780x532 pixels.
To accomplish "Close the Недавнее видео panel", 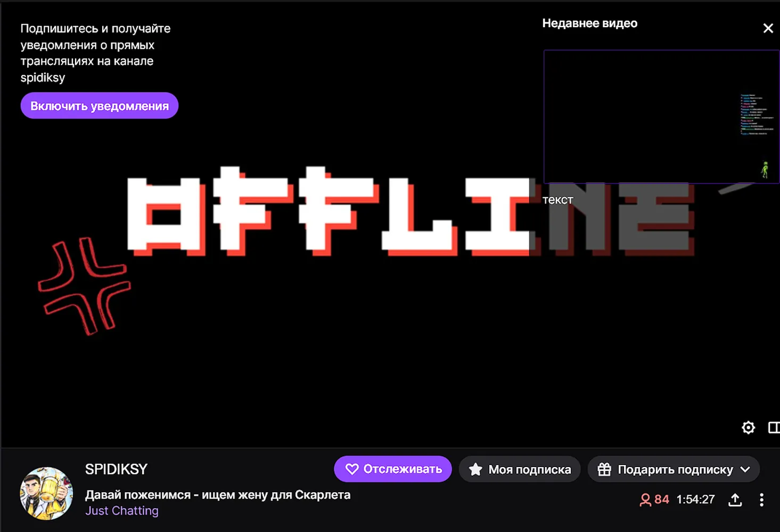I will pyautogui.click(x=768, y=28).
